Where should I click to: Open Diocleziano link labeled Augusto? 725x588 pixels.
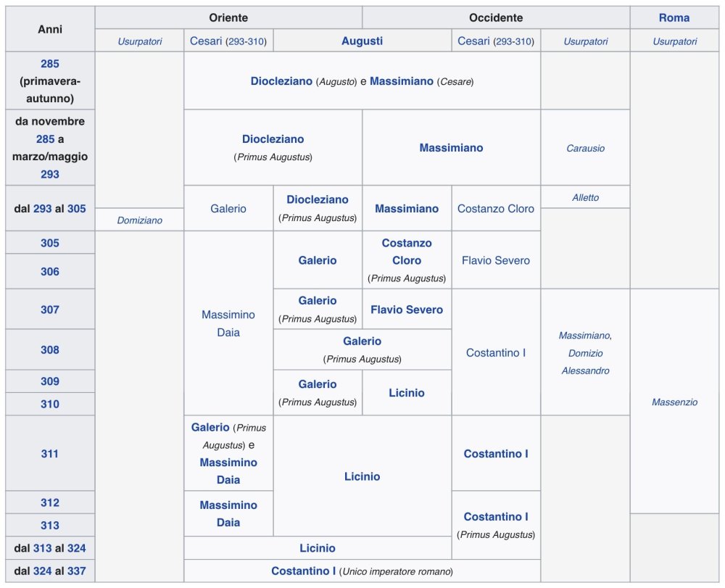coord(281,81)
